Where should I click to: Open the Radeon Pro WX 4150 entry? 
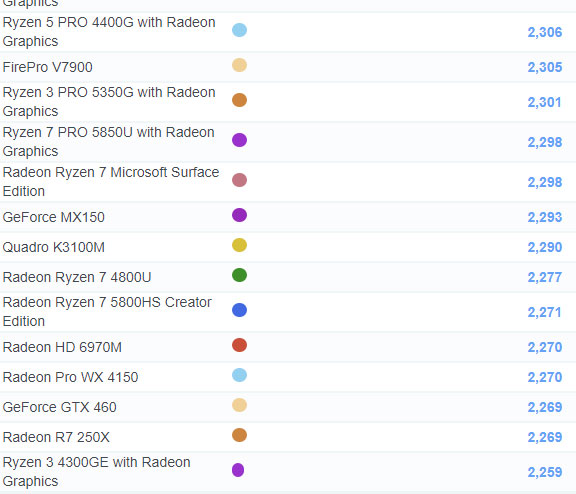[x=70, y=377]
